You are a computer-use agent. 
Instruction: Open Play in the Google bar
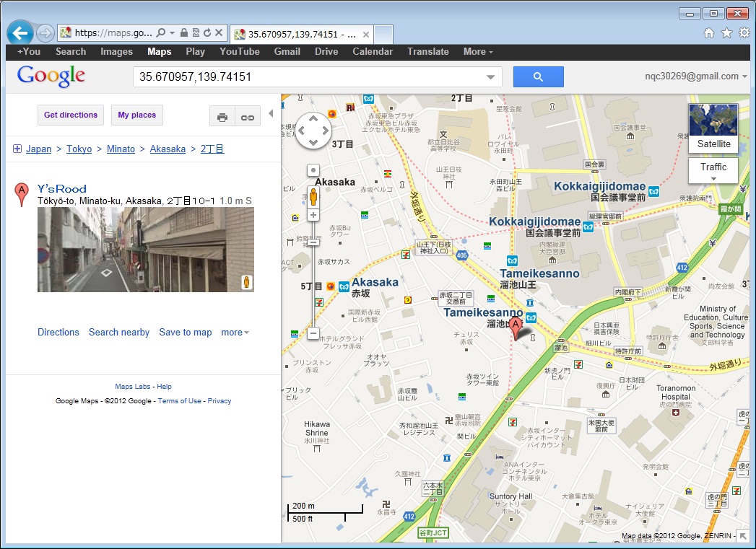pos(195,51)
